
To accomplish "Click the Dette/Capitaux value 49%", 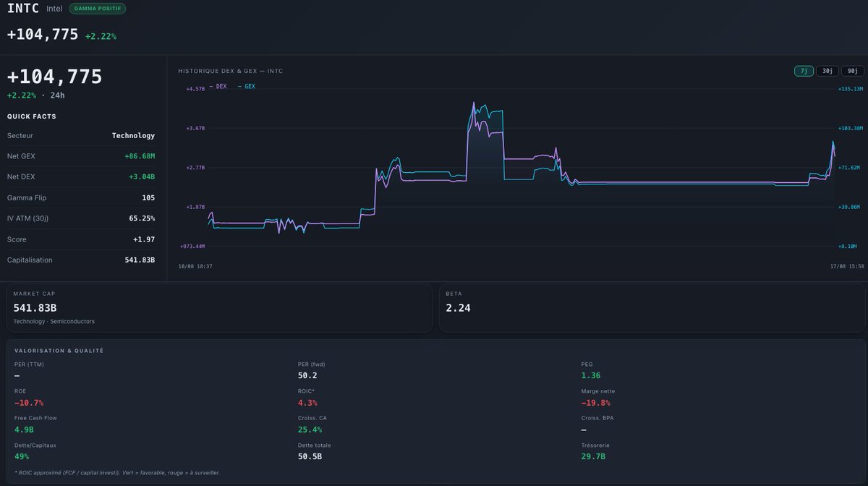I will [x=22, y=456].
